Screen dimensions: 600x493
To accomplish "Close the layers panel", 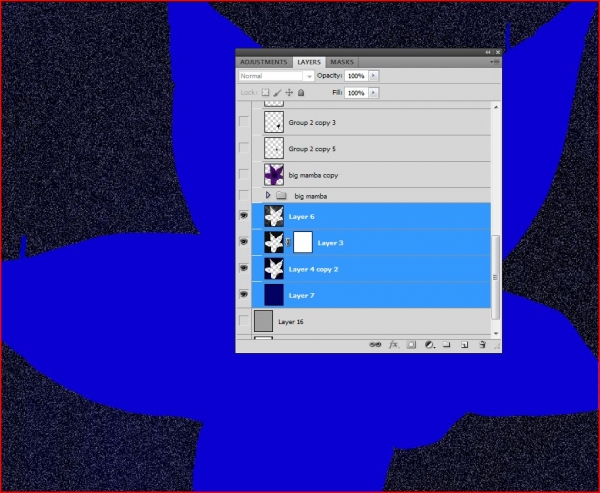I will (497, 52).
